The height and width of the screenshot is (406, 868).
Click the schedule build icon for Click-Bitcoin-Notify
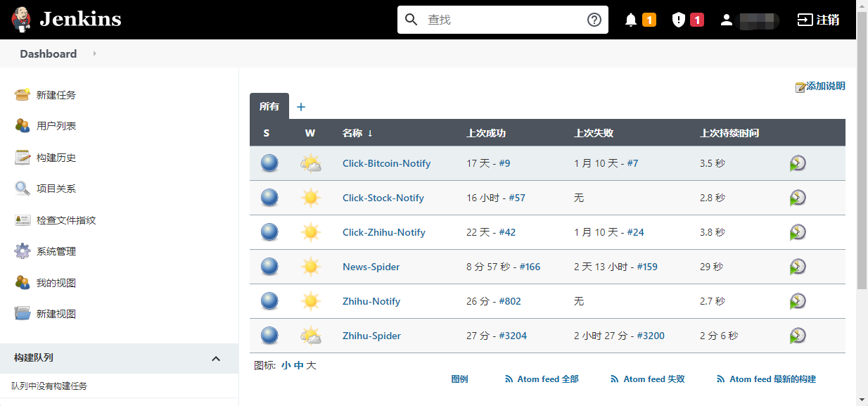coord(797,163)
